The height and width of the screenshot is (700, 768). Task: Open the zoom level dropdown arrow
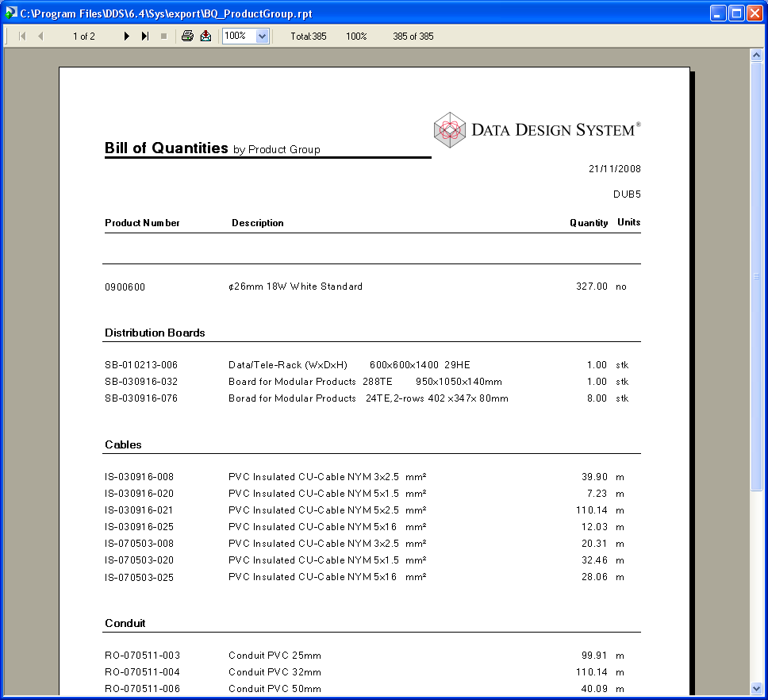[263, 36]
